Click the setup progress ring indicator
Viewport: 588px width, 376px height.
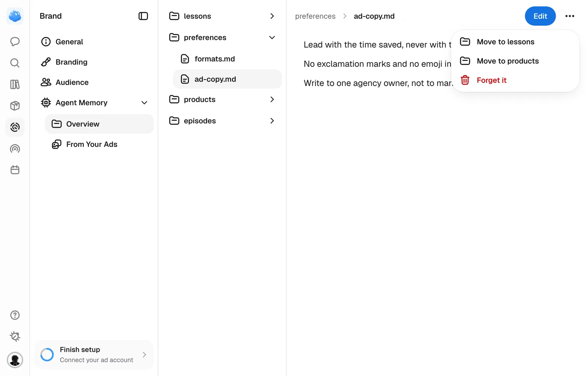pyautogui.click(x=47, y=355)
